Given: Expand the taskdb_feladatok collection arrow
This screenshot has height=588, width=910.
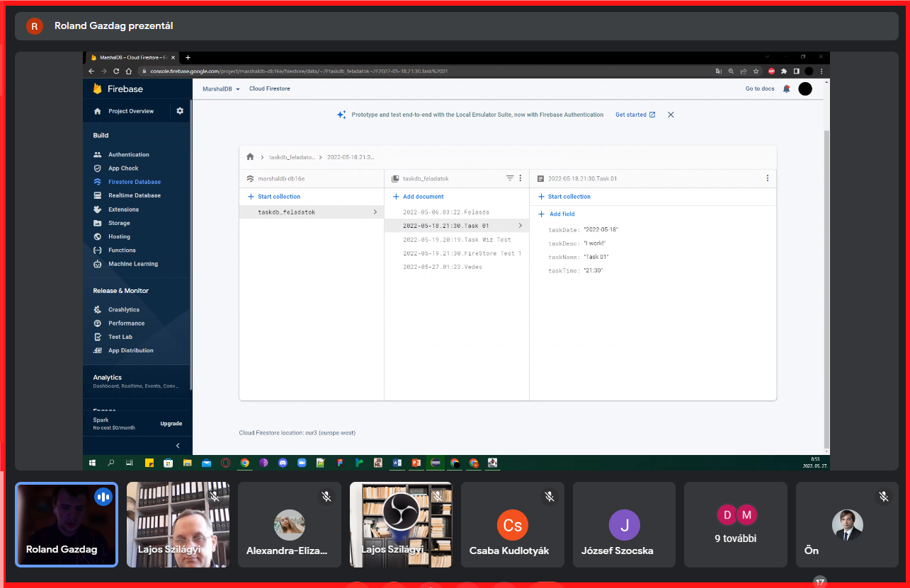Looking at the screenshot, I should click(375, 212).
